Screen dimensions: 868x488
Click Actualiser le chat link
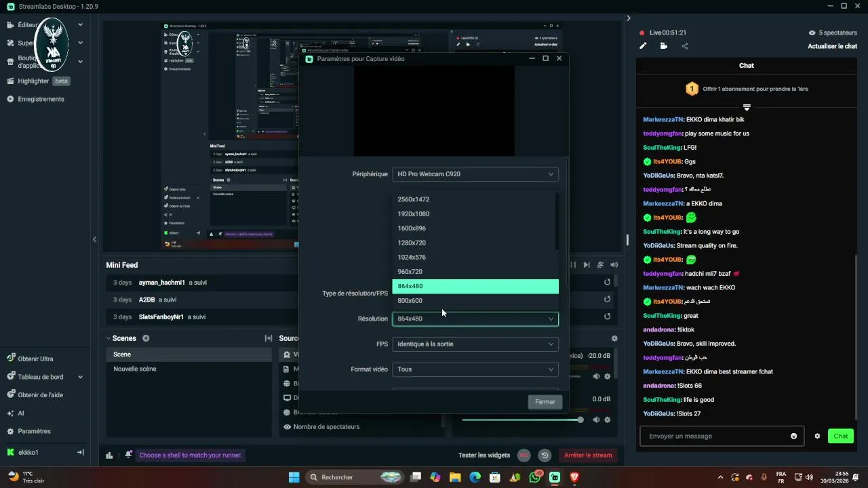[832, 46]
